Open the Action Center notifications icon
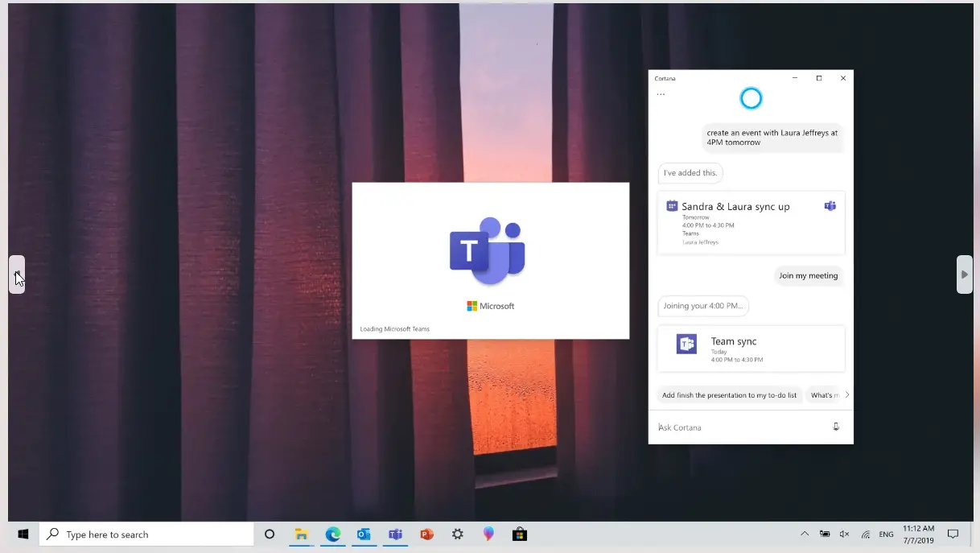This screenshot has width=980, height=553. tap(953, 534)
